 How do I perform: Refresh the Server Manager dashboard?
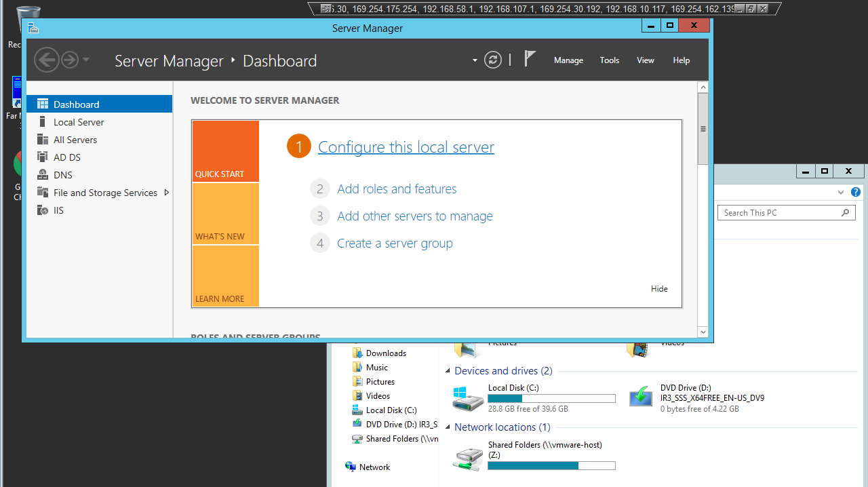(493, 60)
